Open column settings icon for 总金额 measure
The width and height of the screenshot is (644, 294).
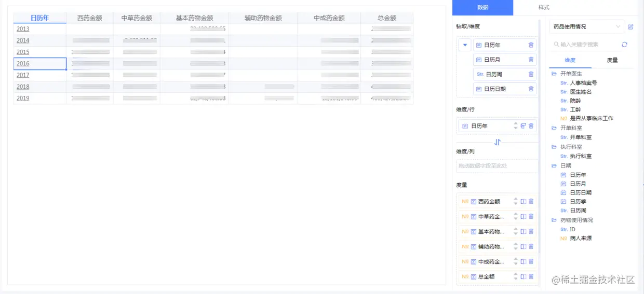523,277
